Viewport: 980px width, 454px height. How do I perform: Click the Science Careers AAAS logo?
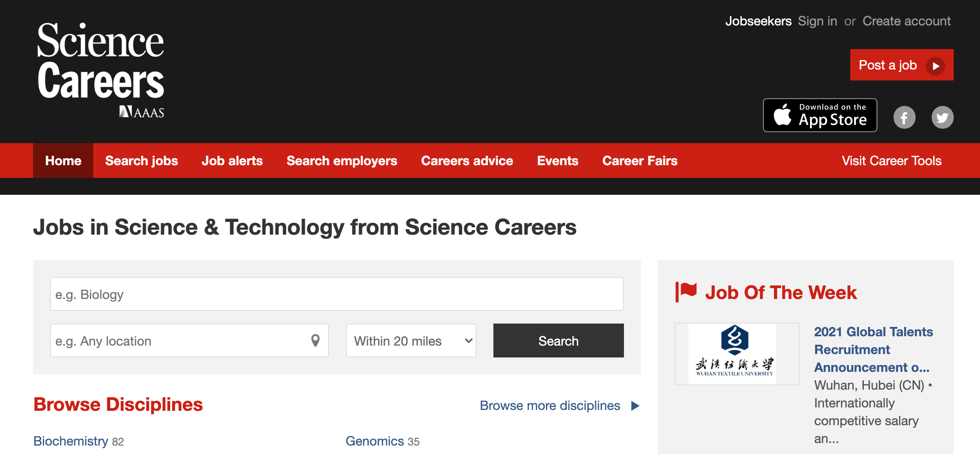[x=100, y=70]
